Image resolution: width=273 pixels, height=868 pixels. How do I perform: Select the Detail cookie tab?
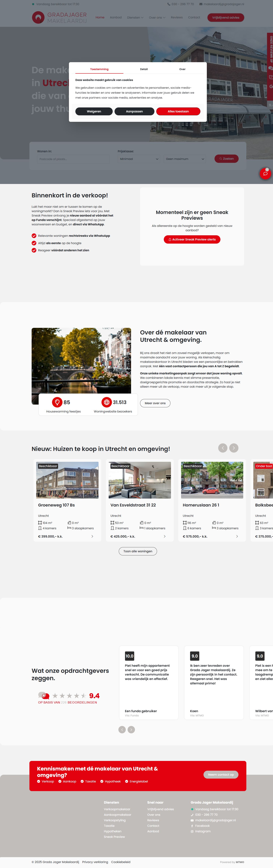pyautogui.click(x=144, y=69)
